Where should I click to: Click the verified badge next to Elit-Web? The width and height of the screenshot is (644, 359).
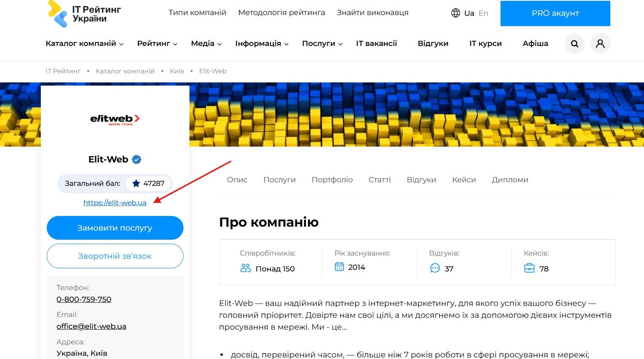(137, 159)
